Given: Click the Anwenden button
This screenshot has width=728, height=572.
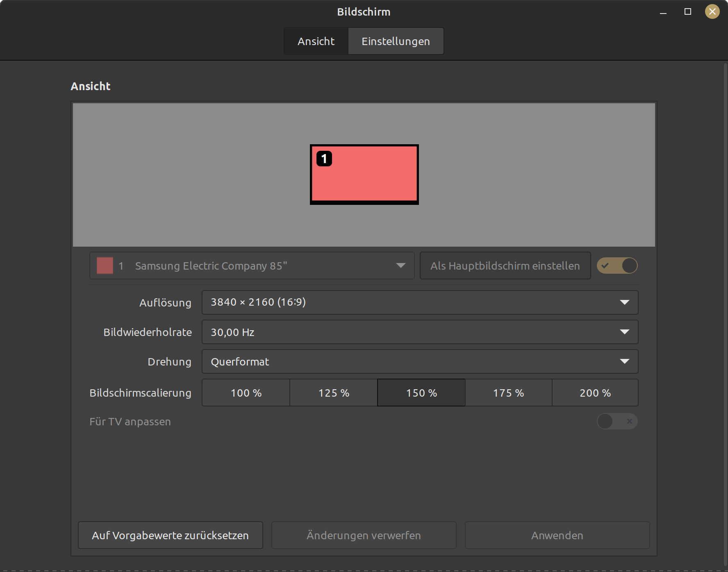Looking at the screenshot, I should (x=557, y=535).
